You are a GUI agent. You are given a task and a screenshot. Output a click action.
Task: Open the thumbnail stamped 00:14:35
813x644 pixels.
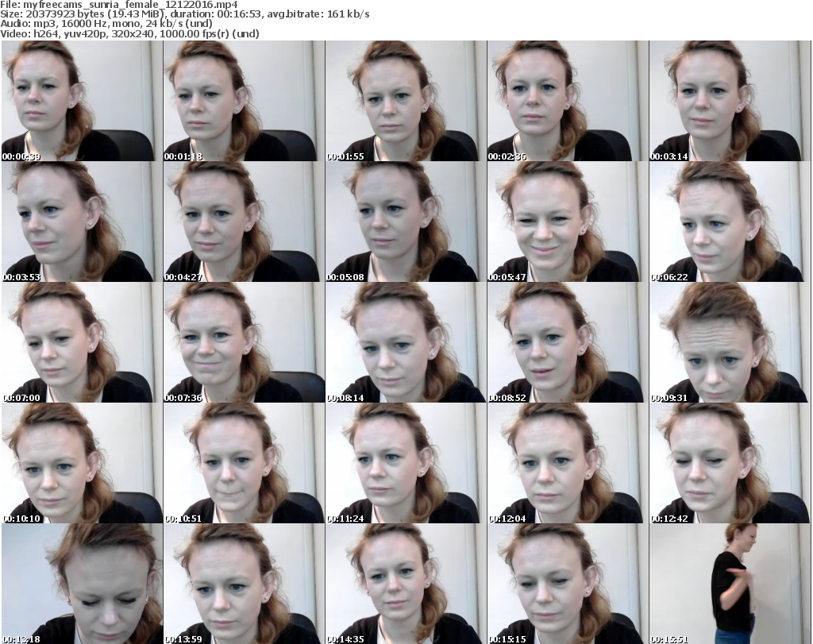tap(406, 584)
